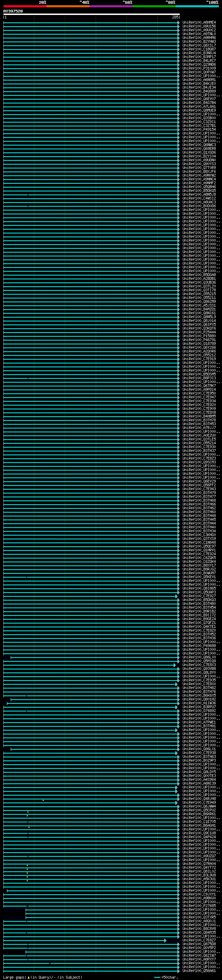The image size is (222, 980).
Task: Select hit label UniRef100_C1BQ87
Action: point(199,49)
